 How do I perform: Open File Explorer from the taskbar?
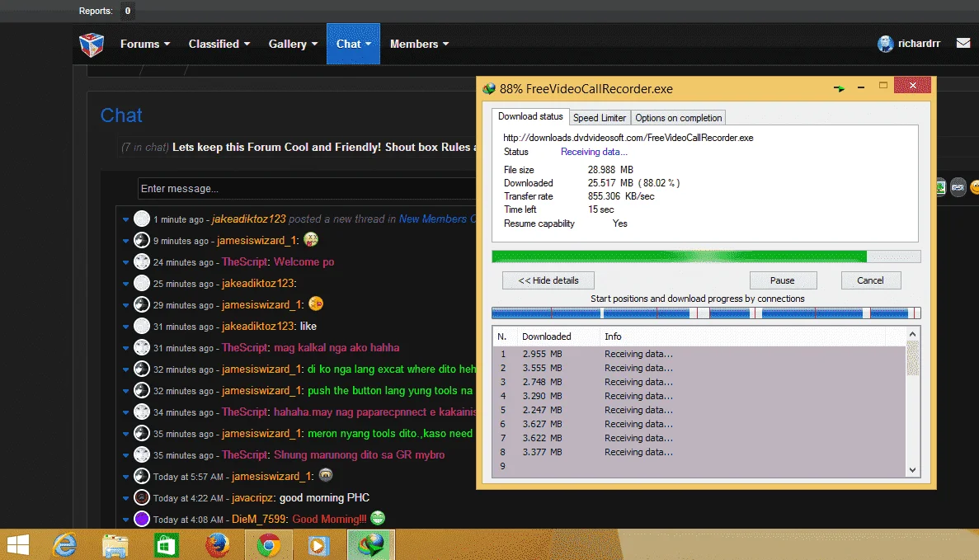pyautogui.click(x=115, y=545)
